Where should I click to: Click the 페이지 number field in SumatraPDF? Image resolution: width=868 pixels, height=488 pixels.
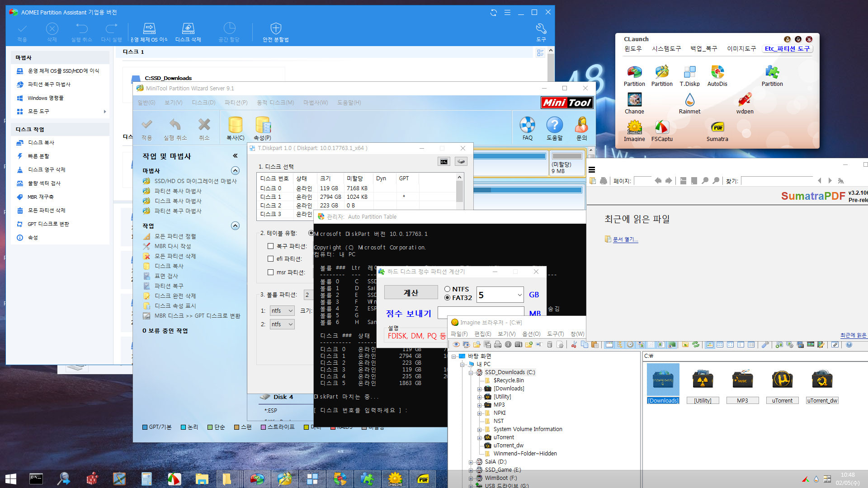(642, 181)
